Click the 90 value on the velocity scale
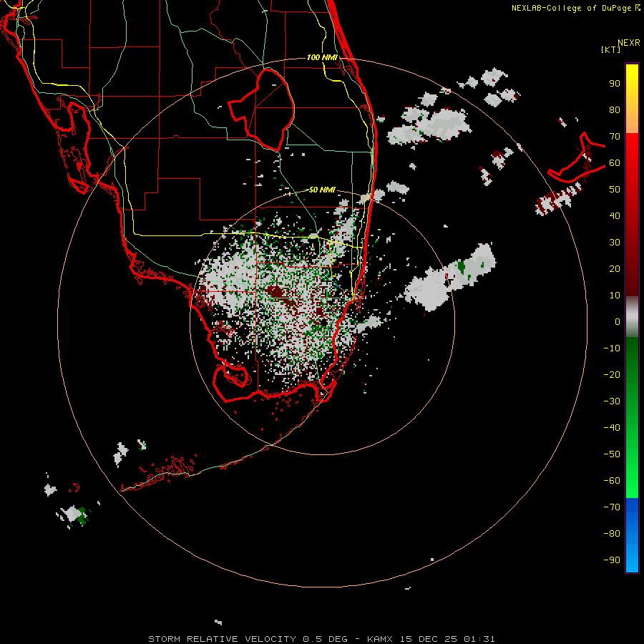Image resolution: width=644 pixels, height=644 pixels. (x=615, y=84)
